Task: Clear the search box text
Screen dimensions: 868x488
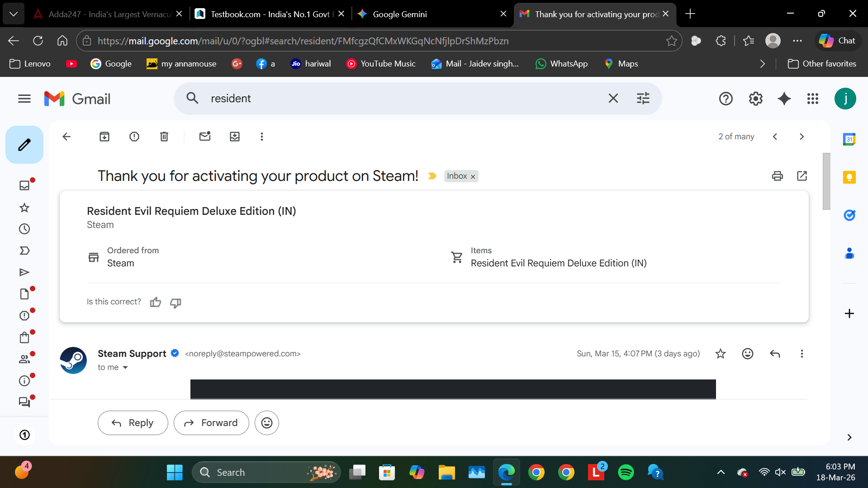Action: pyautogui.click(x=613, y=99)
